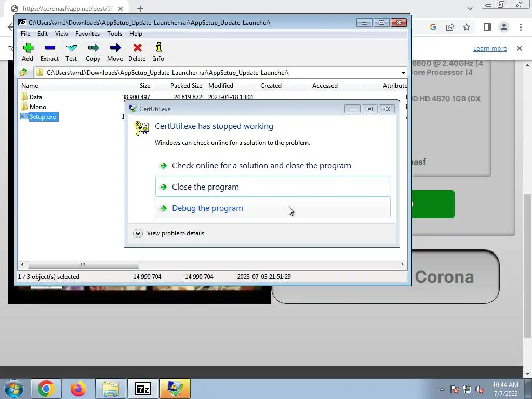Viewport: 532px width, 399px height.
Task: Toggle Chrome side panel icon
Action: pos(487,27)
